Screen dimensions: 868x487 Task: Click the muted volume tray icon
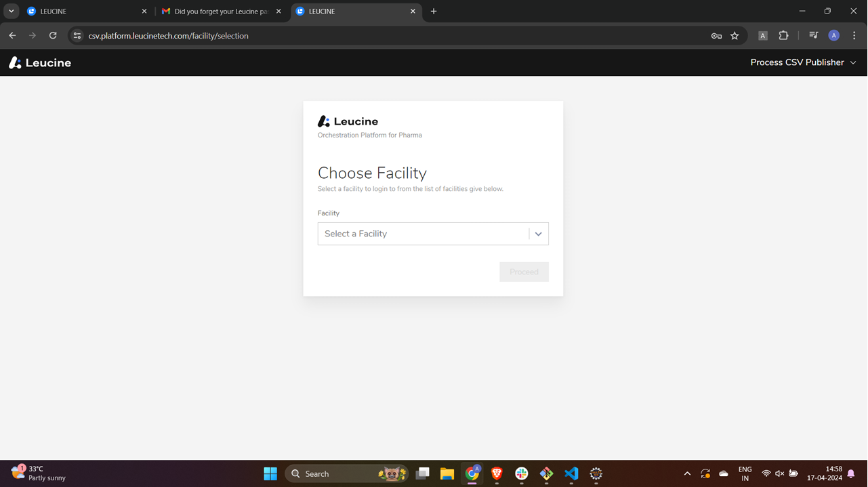tap(780, 473)
